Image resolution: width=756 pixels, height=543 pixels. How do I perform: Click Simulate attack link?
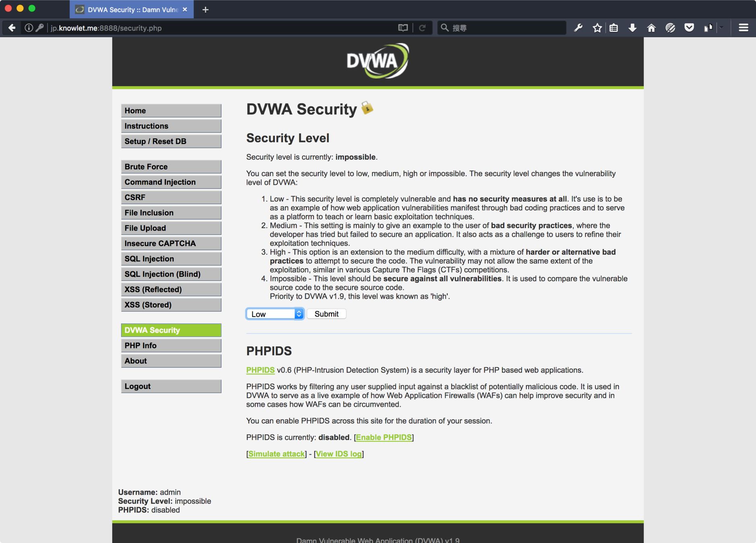pos(277,454)
